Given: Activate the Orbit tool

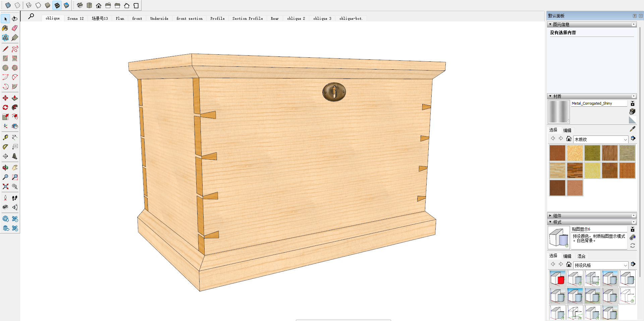Looking at the screenshot, I should pyautogui.click(x=5, y=168).
